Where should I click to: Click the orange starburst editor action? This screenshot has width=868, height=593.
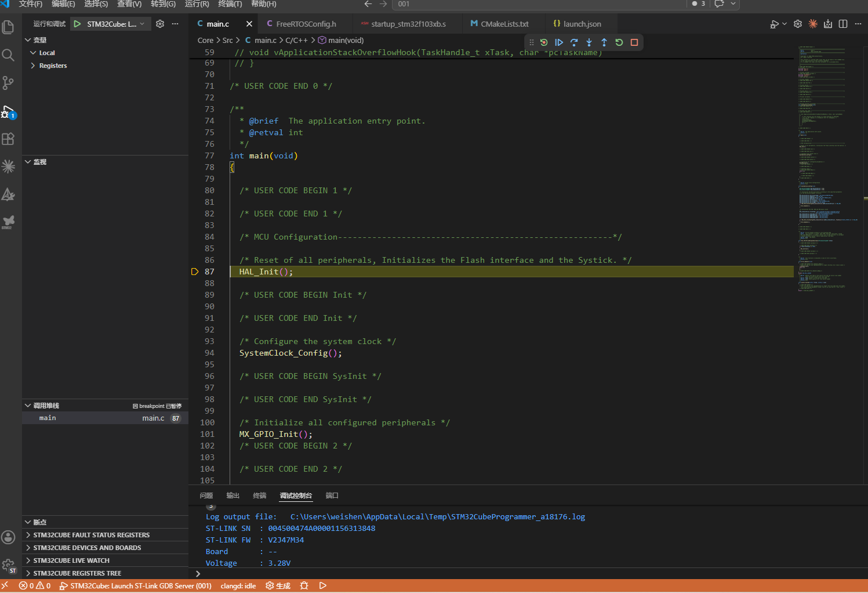click(813, 24)
